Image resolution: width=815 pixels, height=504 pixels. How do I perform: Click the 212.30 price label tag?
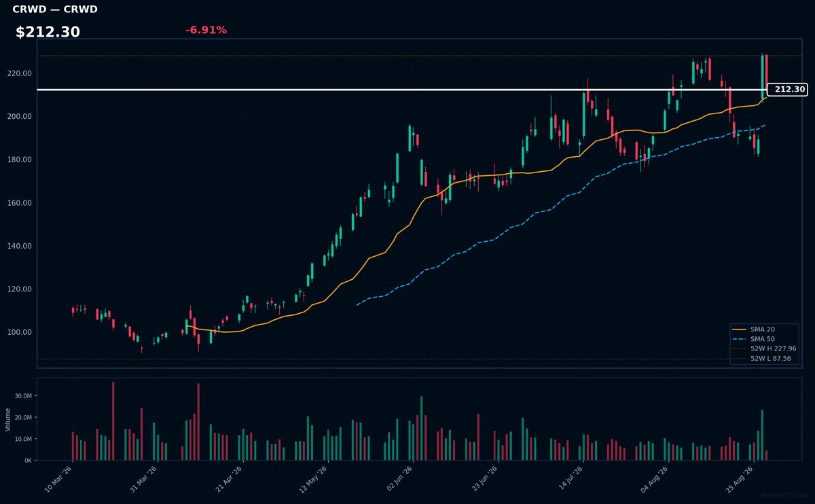click(787, 89)
